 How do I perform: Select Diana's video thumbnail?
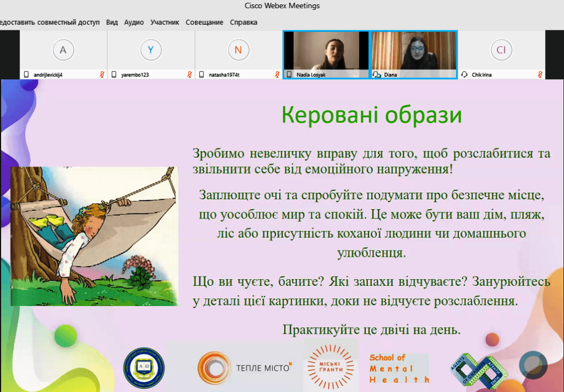(414, 55)
